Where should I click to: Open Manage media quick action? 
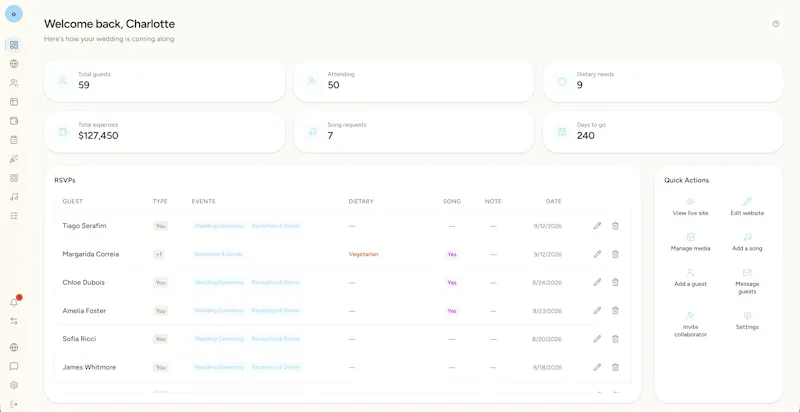click(690, 242)
